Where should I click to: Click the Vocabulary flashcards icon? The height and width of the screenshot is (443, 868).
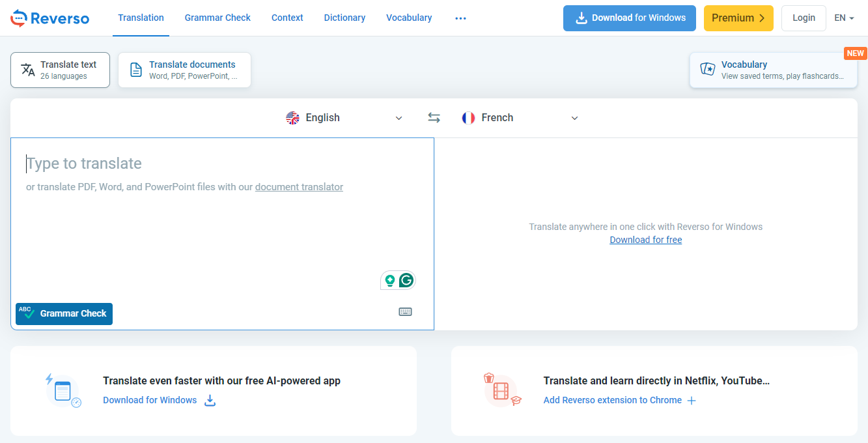coord(708,69)
